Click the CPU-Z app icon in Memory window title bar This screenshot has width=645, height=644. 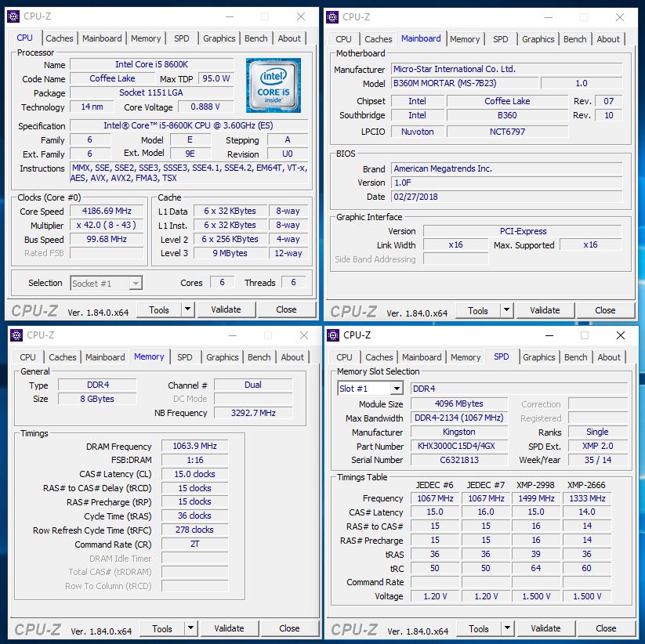(x=16, y=335)
